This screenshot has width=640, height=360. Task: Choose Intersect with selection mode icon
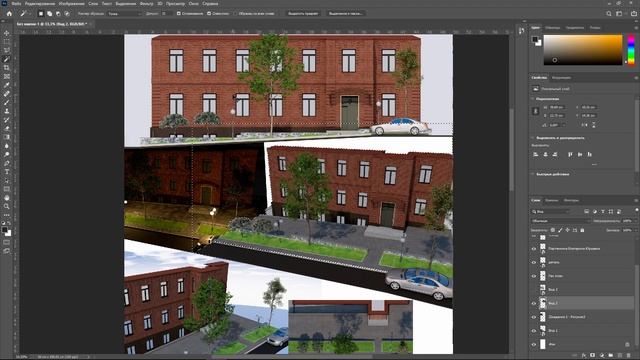pos(67,13)
